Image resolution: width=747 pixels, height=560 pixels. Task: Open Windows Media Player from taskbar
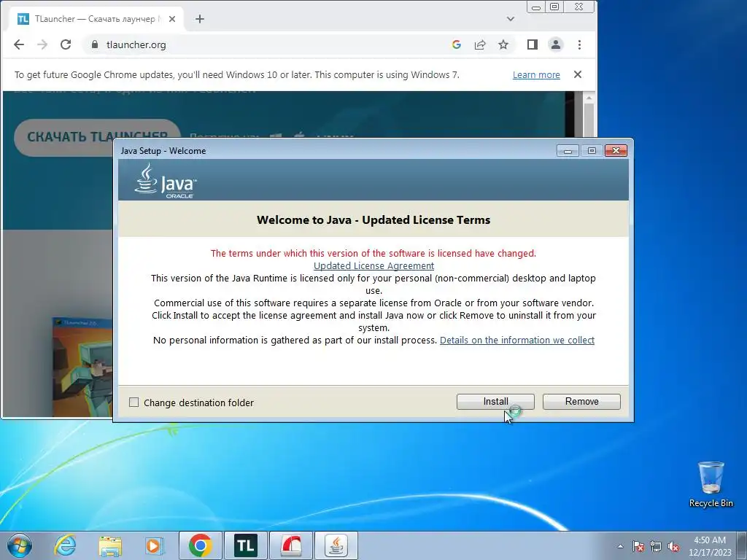click(x=154, y=545)
